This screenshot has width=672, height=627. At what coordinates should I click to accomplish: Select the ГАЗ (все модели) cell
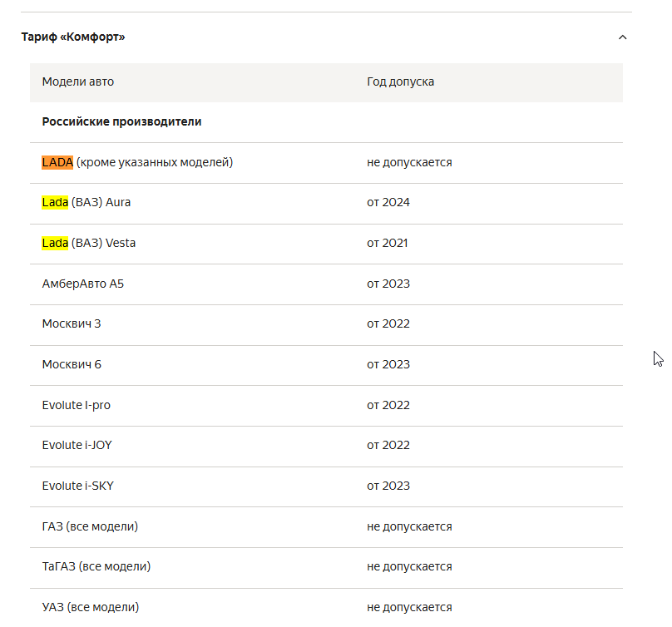pos(90,526)
